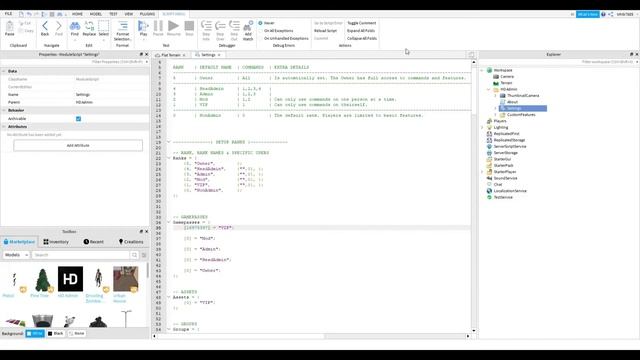Collapse the HD Admin folder node

point(489,89)
